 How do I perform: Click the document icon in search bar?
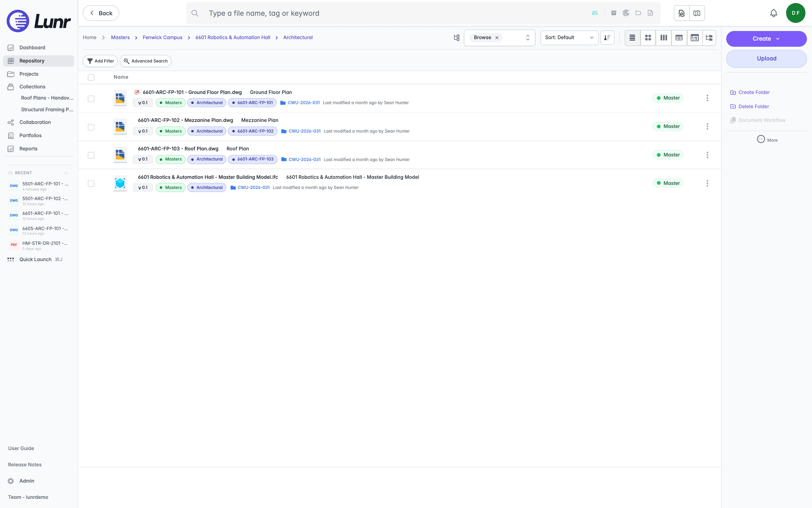650,13
